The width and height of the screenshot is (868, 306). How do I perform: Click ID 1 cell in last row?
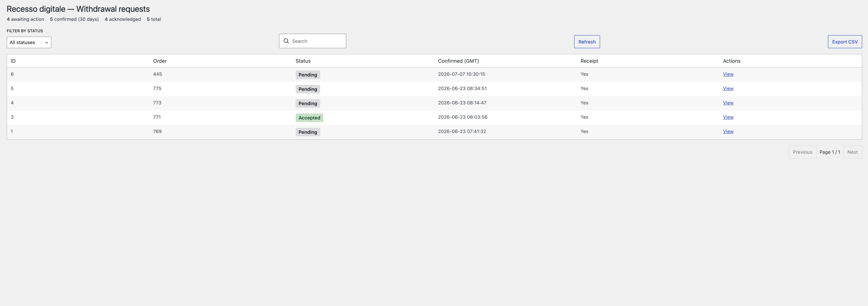12,131
